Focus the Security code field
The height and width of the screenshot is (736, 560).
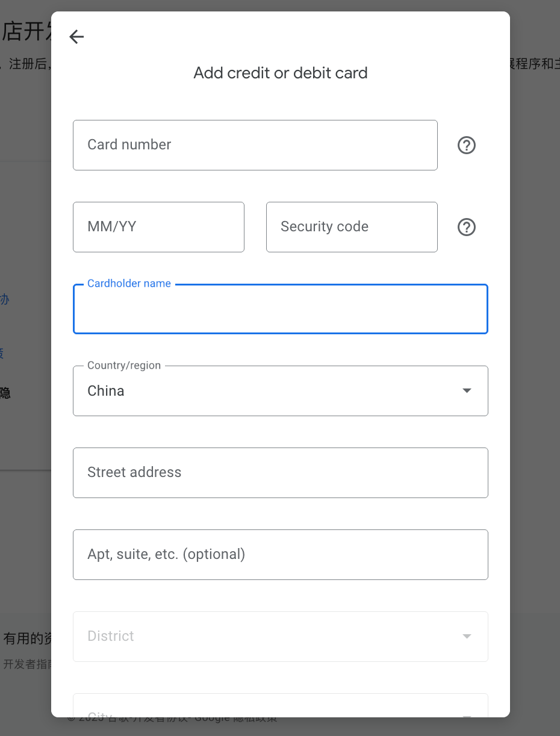point(352,227)
